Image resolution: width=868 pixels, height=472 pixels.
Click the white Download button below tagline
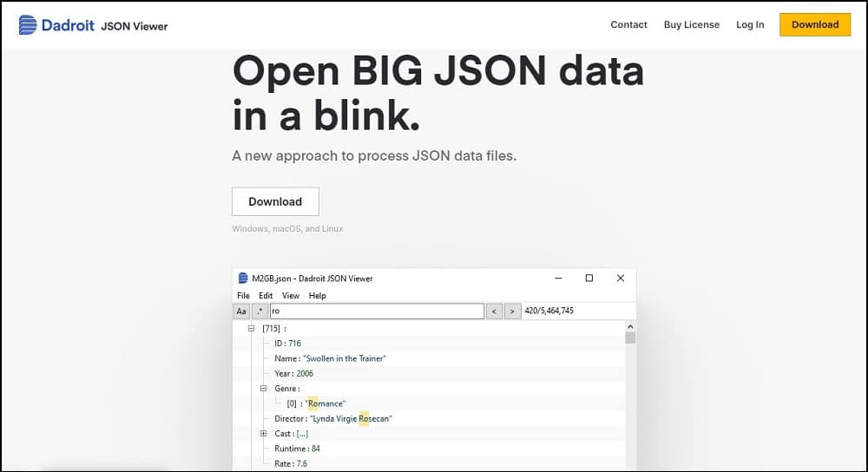[x=275, y=201]
